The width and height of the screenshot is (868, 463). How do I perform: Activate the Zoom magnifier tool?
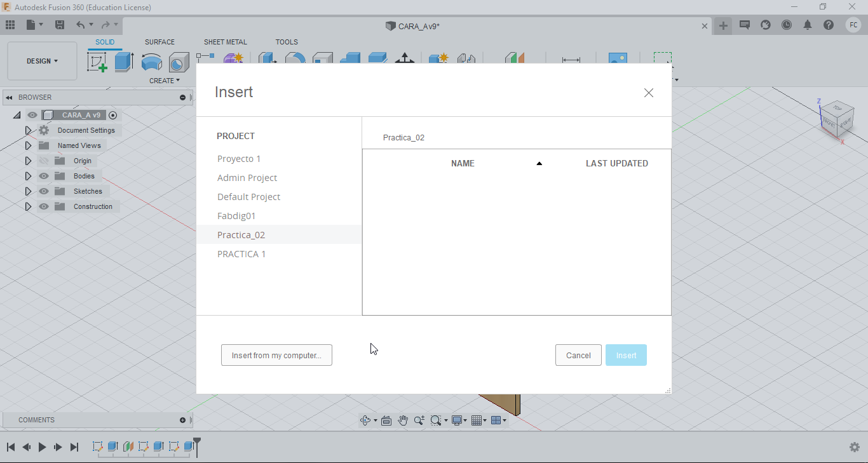(419, 420)
